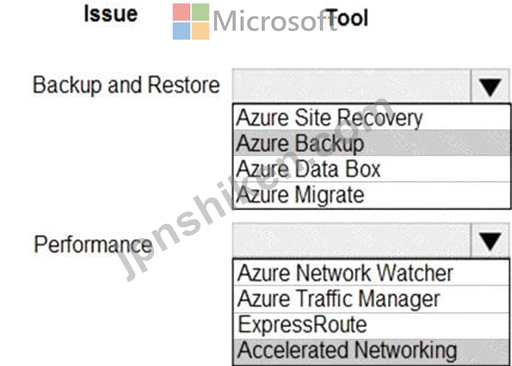This screenshot has width=512, height=366.
Task: Expand the Backup and Restore dropdown arrow
Action: [x=490, y=87]
